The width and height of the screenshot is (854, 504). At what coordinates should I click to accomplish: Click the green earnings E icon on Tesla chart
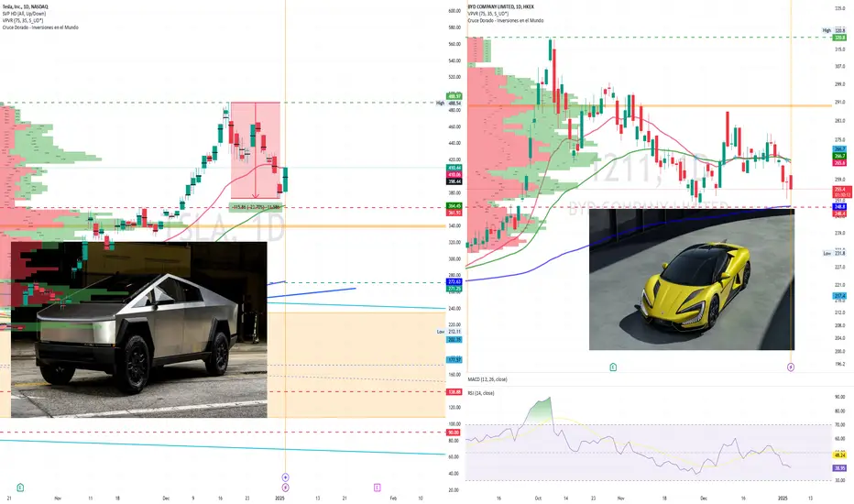point(21,488)
